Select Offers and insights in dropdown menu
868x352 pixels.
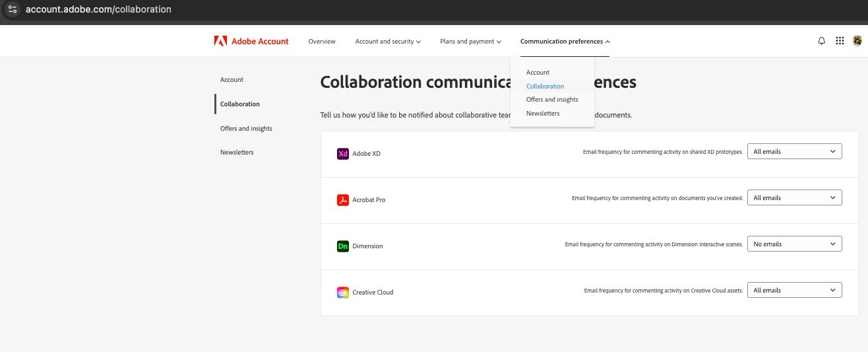552,100
